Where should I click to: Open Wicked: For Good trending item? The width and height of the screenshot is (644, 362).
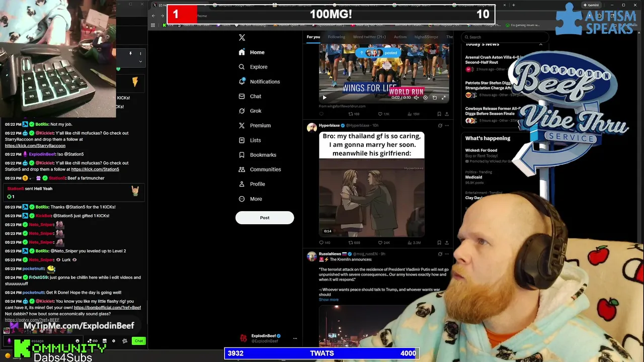[x=488, y=155]
